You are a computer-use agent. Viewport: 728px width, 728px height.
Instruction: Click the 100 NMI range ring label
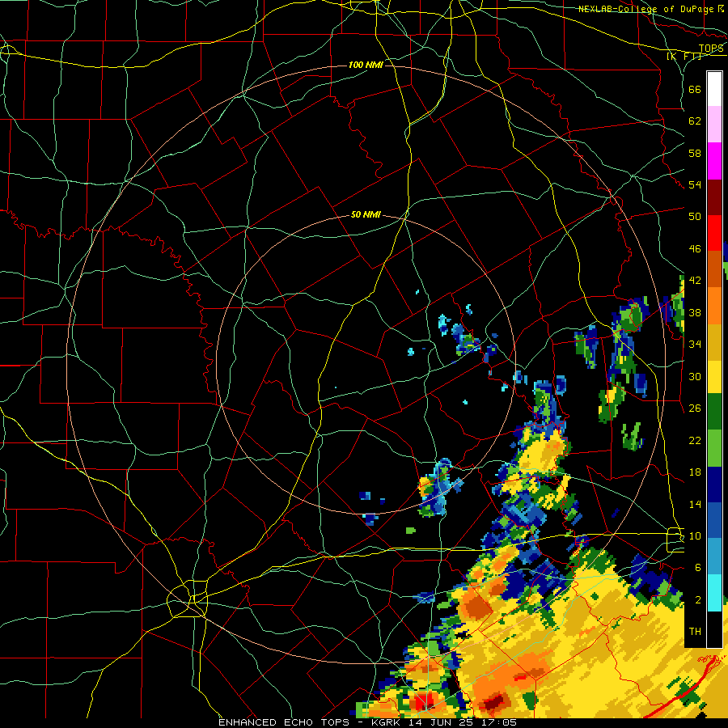pyautogui.click(x=366, y=65)
